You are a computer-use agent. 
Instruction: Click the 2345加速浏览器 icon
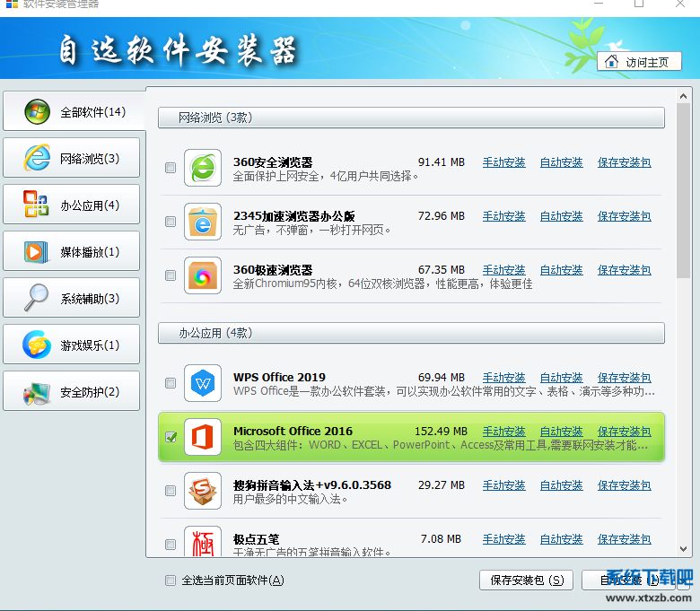coord(203,222)
